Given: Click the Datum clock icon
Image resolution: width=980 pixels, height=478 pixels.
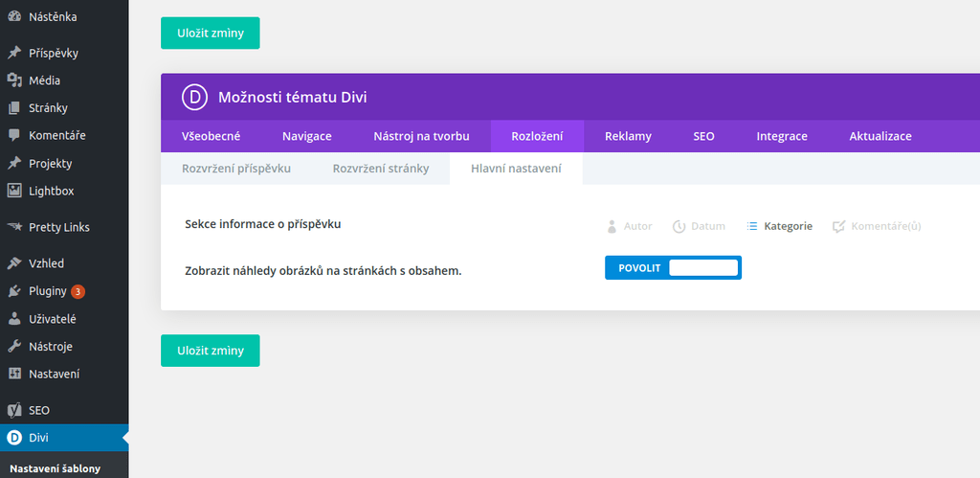Looking at the screenshot, I should point(679,226).
